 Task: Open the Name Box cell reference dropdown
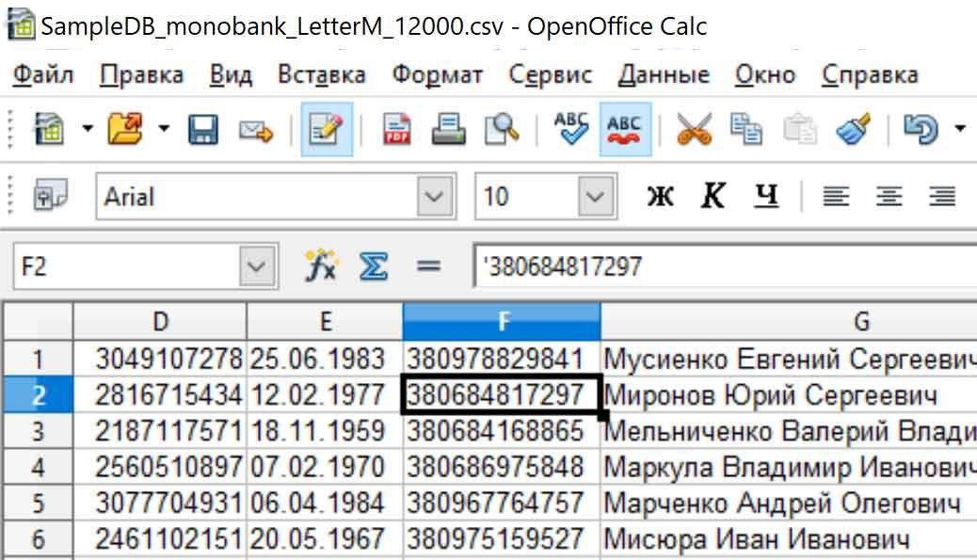[256, 267]
